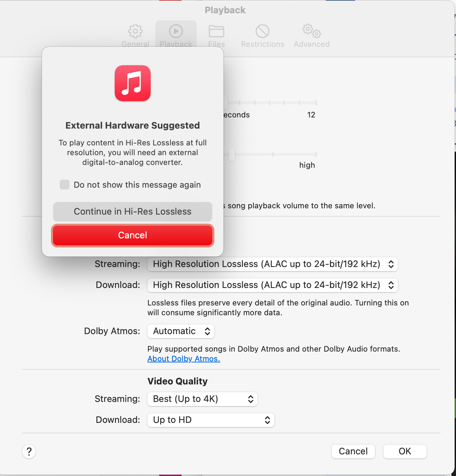Click the Music app icon in dialog
The height and width of the screenshot is (476, 456).
coord(133,83)
